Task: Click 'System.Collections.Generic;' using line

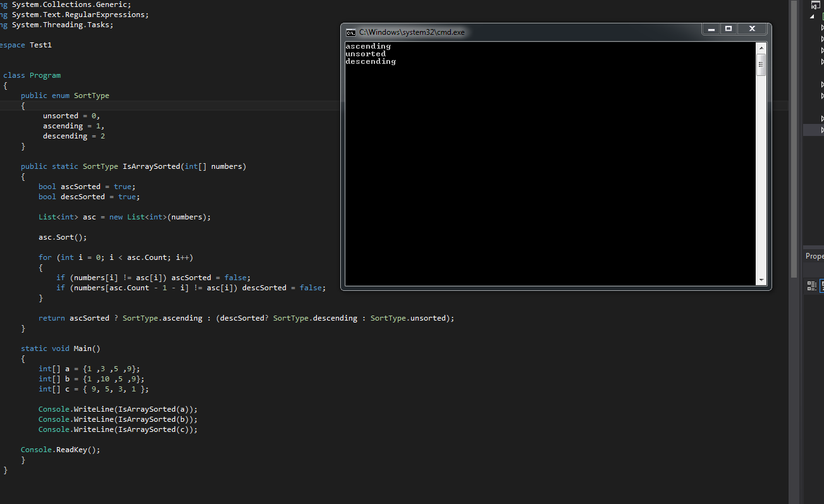Action: click(71, 4)
